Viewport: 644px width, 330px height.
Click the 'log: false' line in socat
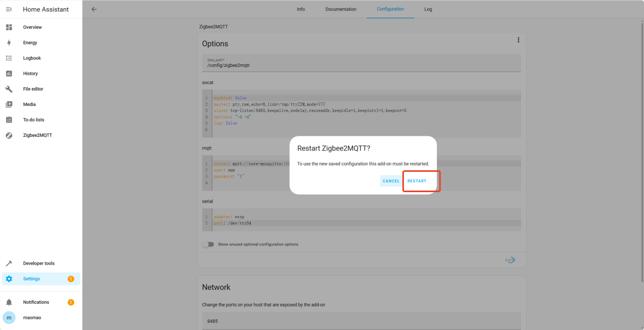[225, 123]
